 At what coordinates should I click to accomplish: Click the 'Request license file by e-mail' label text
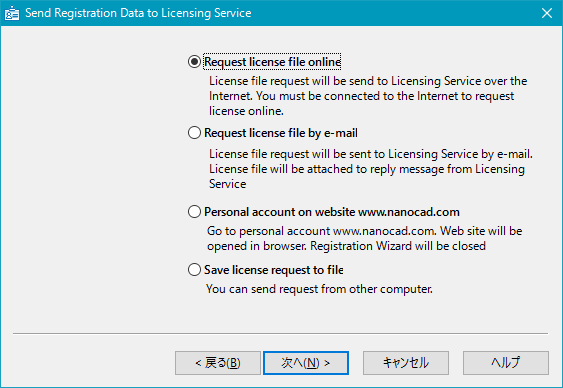pyautogui.click(x=281, y=133)
